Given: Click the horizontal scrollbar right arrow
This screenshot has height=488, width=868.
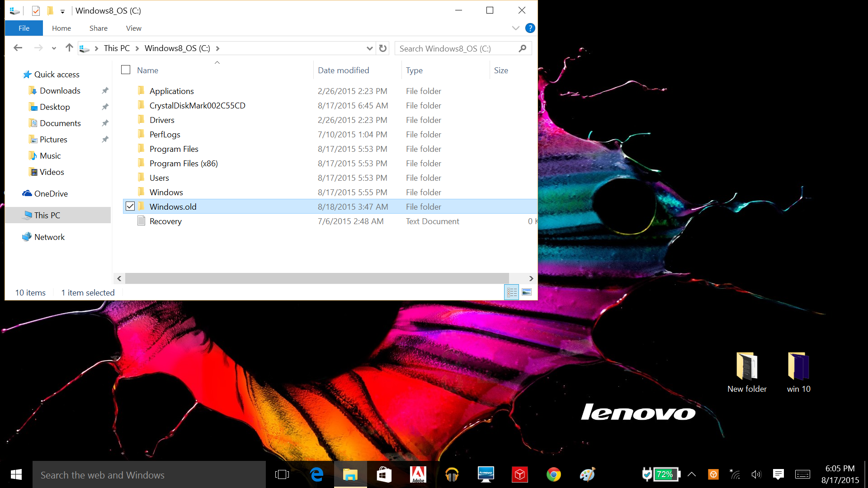Looking at the screenshot, I should coord(531,278).
